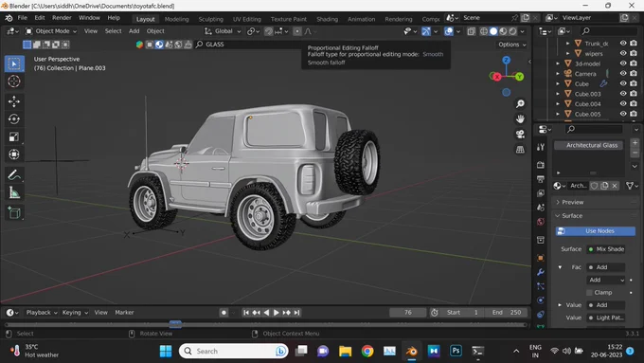Select the Select Box tool

point(14,64)
